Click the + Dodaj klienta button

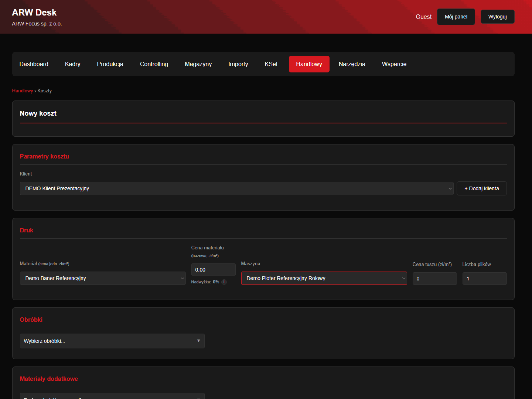tap(482, 188)
